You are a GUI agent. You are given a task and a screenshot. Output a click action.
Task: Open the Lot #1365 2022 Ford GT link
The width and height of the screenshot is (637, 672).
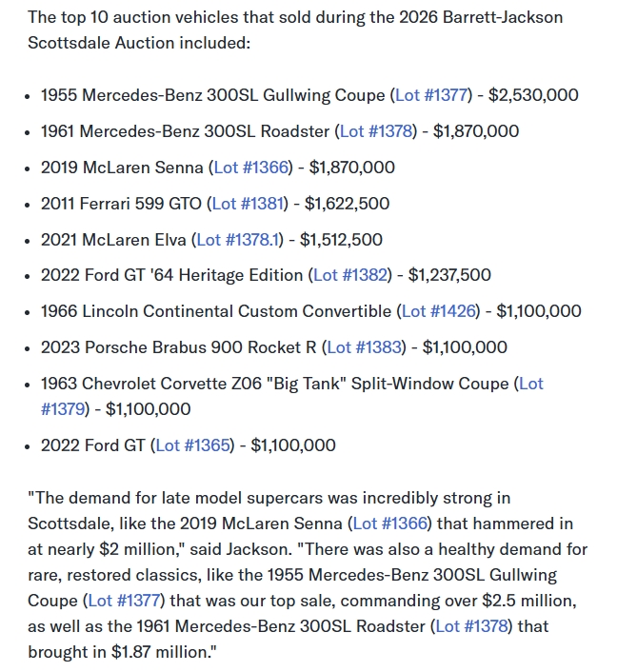click(x=194, y=445)
